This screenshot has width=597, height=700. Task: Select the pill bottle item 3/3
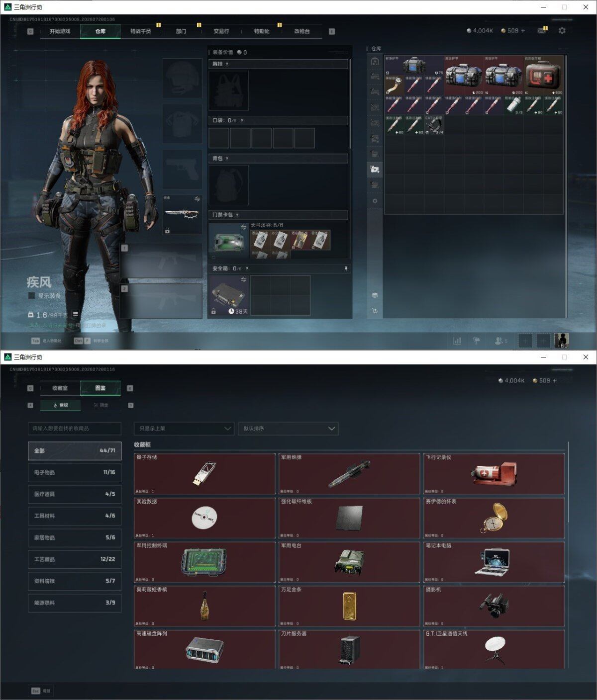click(513, 105)
